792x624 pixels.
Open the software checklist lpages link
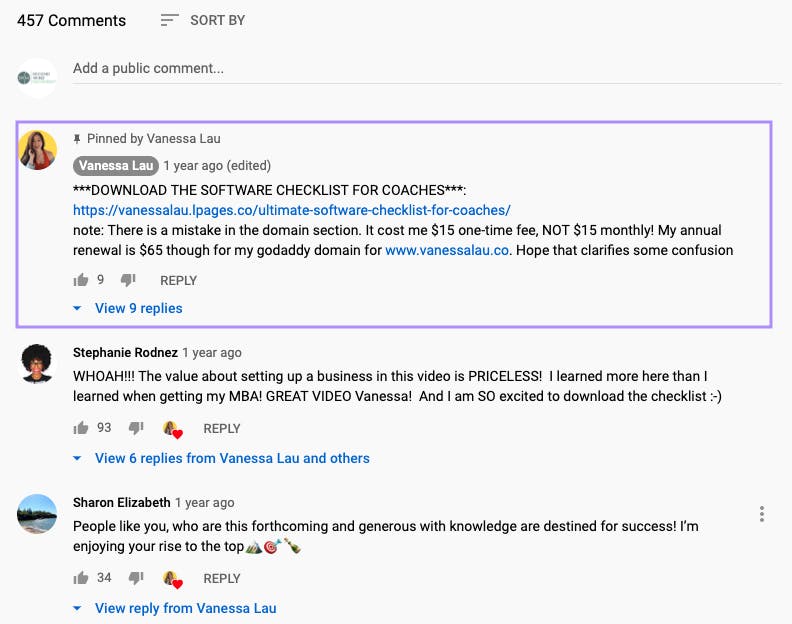coord(291,210)
